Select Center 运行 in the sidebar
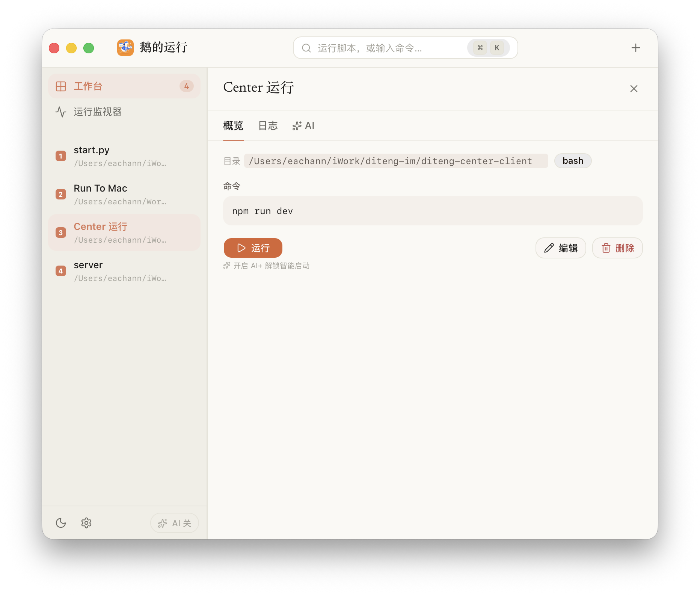Viewport: 700px width, 595px height. (124, 233)
